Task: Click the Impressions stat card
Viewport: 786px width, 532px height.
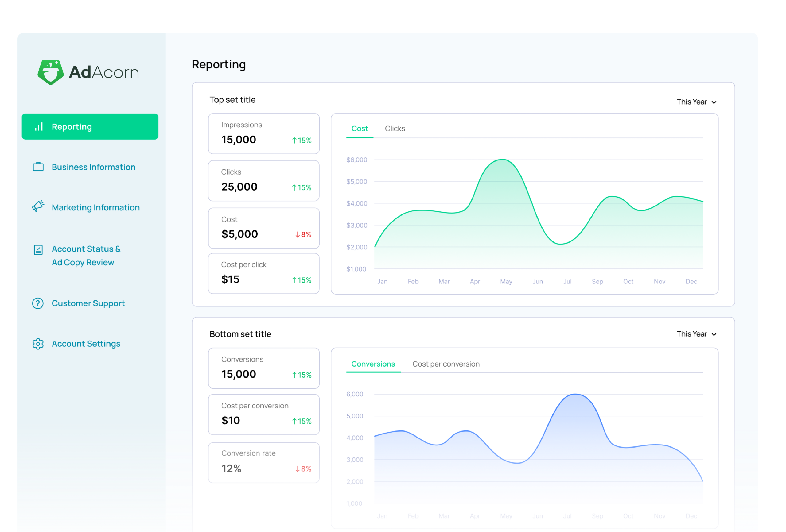Action: [x=263, y=133]
